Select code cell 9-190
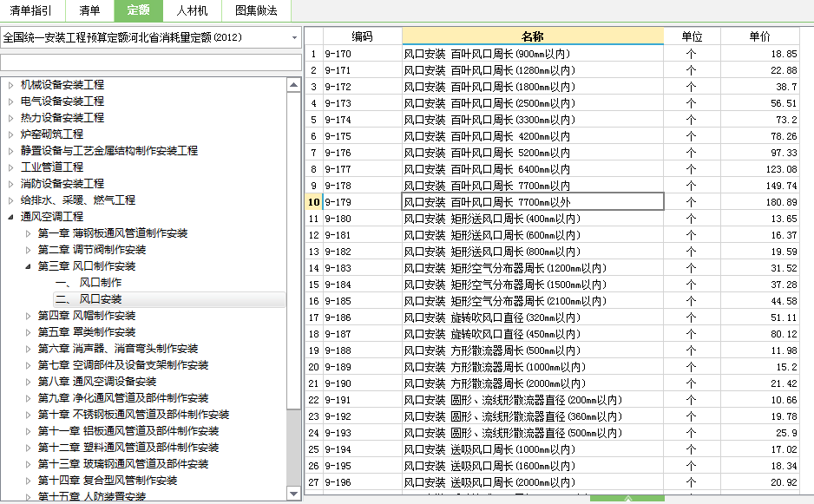The image size is (814, 504). tap(363, 383)
